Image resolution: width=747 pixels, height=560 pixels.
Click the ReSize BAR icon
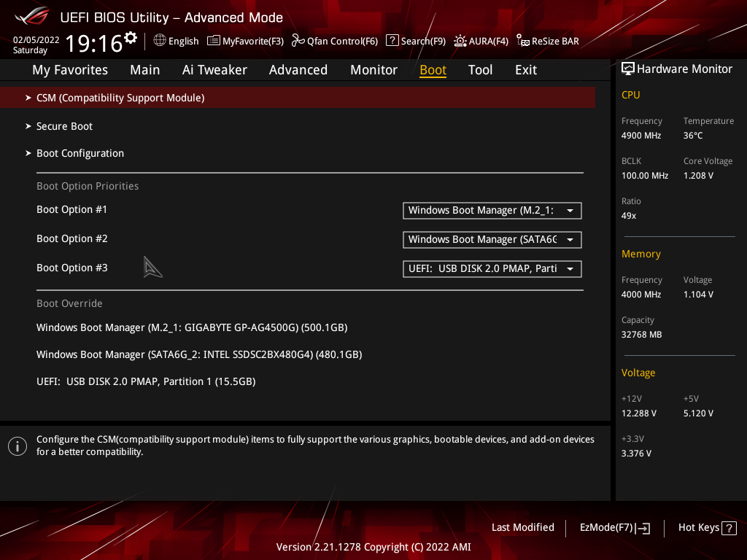coord(522,41)
